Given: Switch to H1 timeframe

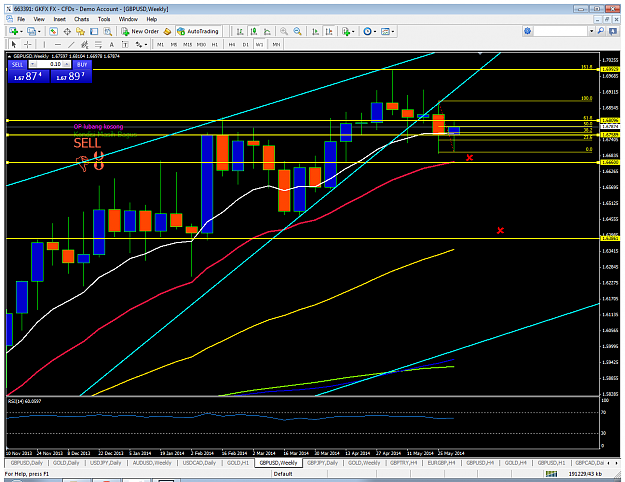Looking at the screenshot, I should (x=215, y=45).
